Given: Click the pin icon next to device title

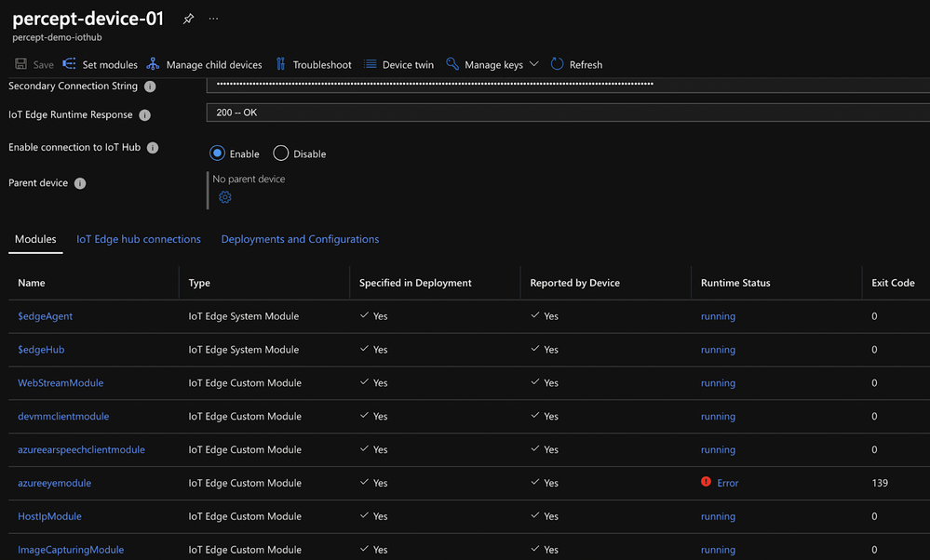Looking at the screenshot, I should click(x=188, y=19).
